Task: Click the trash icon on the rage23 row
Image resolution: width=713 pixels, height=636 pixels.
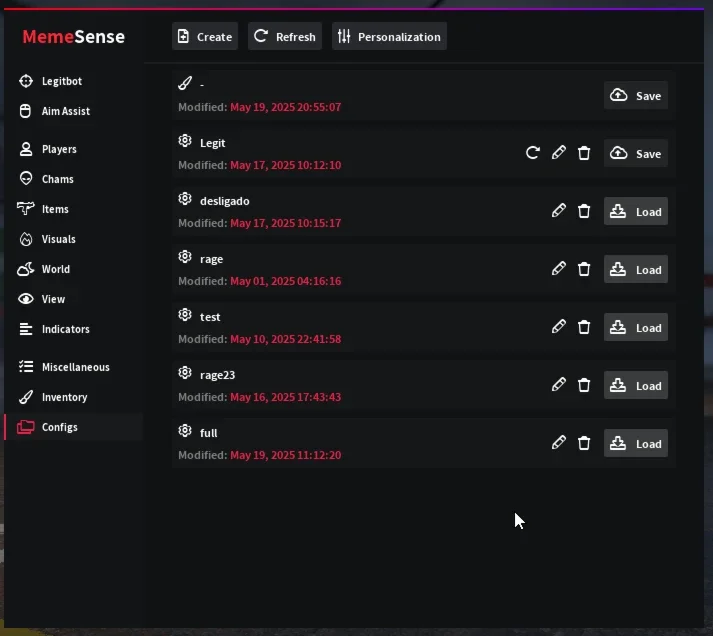Action: 584,385
